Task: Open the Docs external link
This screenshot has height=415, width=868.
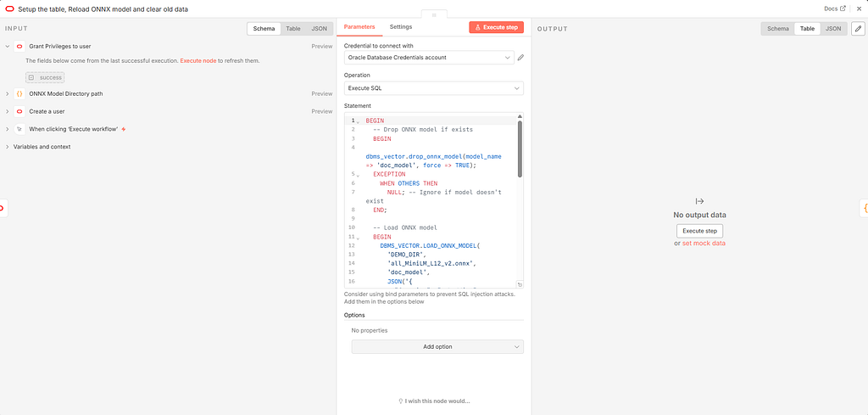Action: pyautogui.click(x=835, y=8)
